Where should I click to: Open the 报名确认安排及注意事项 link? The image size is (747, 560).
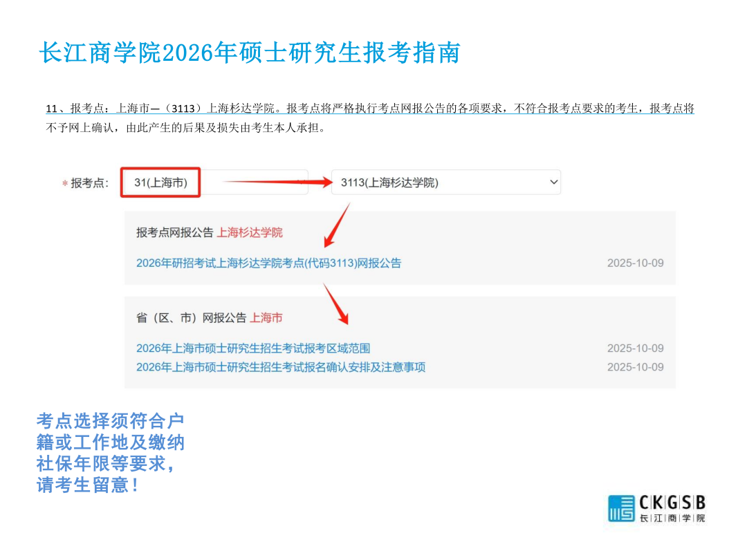281,367
